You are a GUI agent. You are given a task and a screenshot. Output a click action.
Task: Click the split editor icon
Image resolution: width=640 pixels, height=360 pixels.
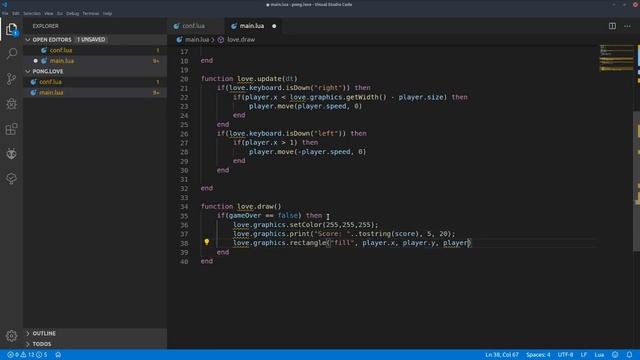point(612,26)
